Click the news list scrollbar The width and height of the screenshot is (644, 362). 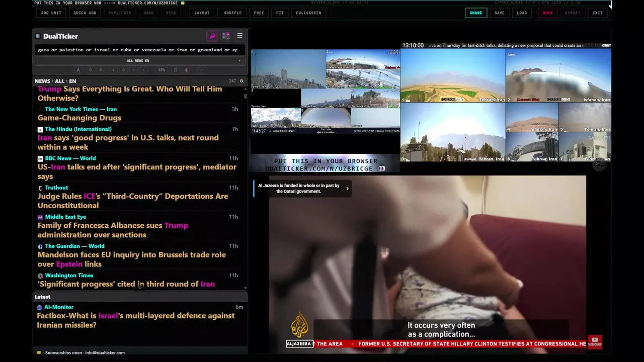pos(246,96)
